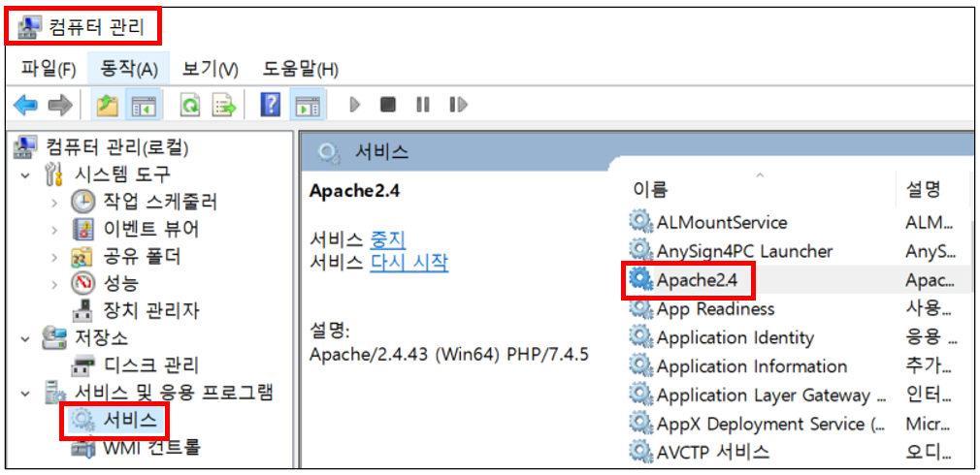Viewport: 980px width, 475px height.
Task: Click the Restart Service toolbar icon
Action: pyautogui.click(x=458, y=105)
